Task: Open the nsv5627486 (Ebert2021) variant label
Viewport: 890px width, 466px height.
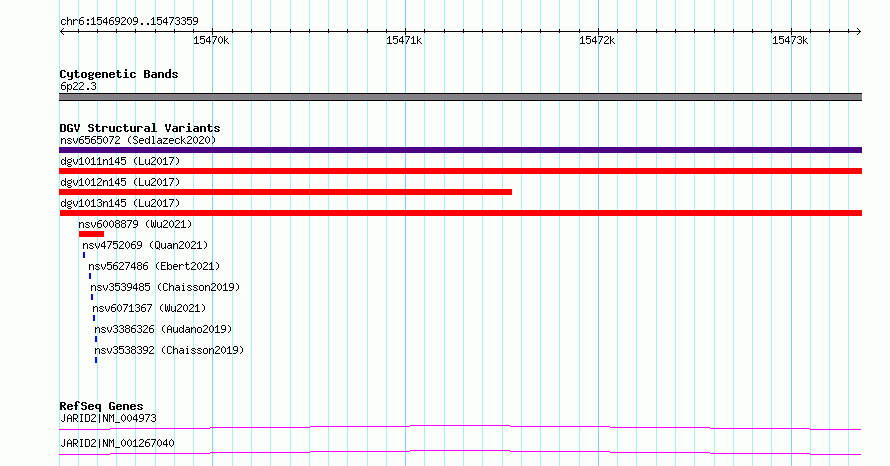Action: tap(154, 266)
